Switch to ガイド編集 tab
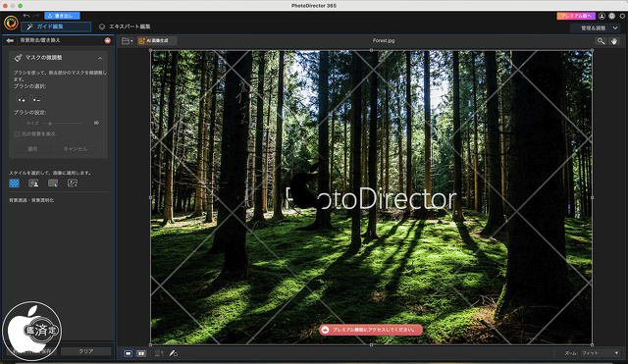Viewport: 628px width, 364px height. tap(56, 26)
